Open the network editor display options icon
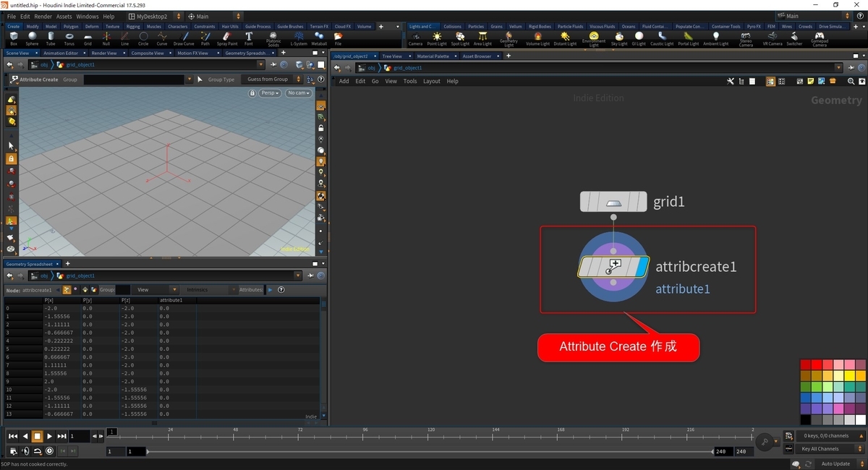Viewport: 868px width, 470px height. (731, 81)
